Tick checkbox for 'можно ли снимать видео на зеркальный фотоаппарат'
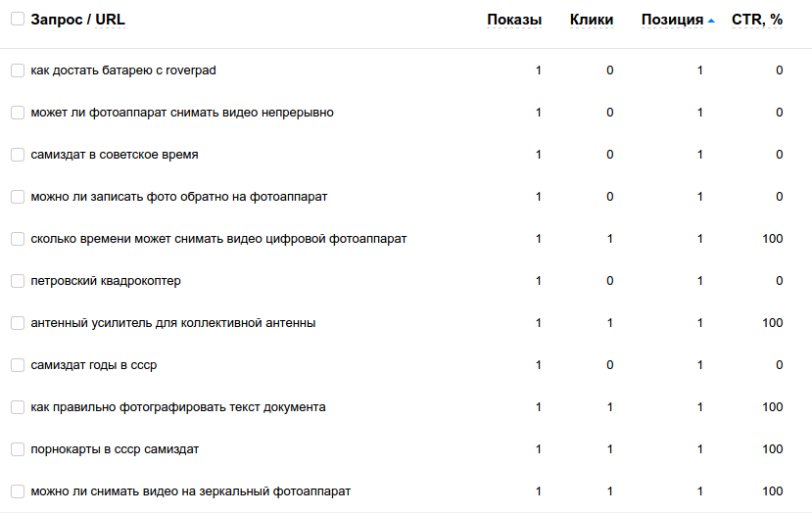The height and width of the screenshot is (513, 812). tap(18, 491)
